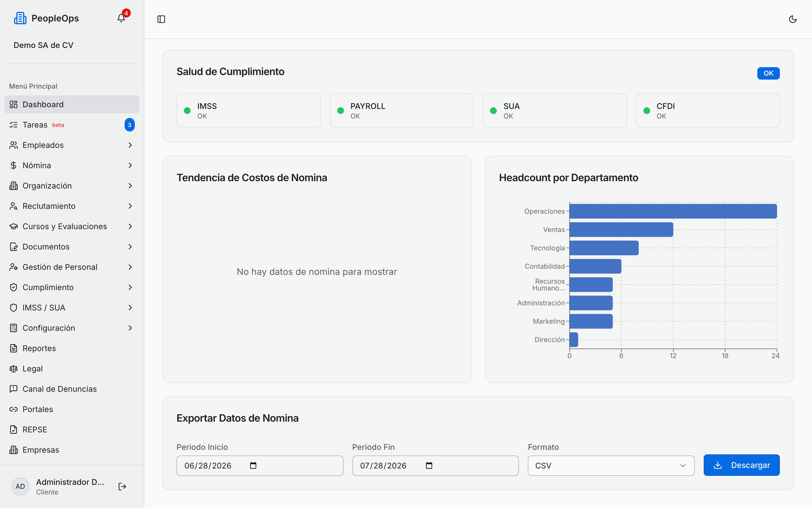Viewport: 812px width, 508px height.
Task: Open calendar picker for Periodo Fin
Action: click(429, 465)
